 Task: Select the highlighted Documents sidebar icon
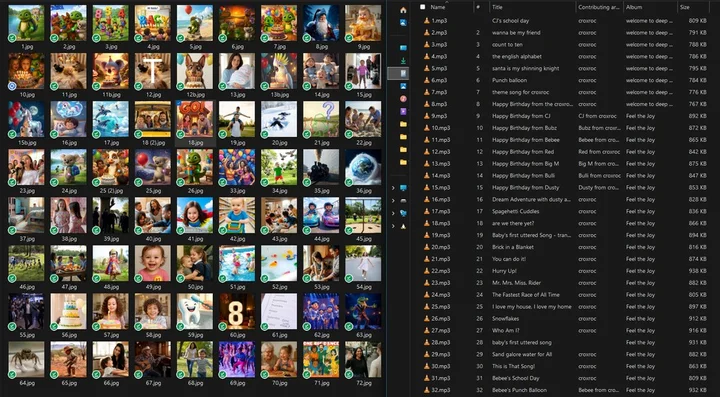403,73
